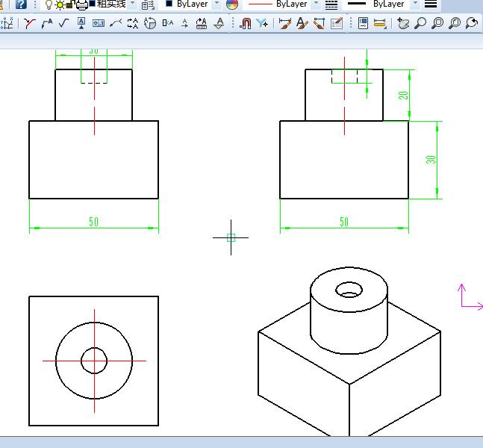This screenshot has width=483, height=448.
Task: Click the dimension style brush icon
Action: click(x=285, y=23)
